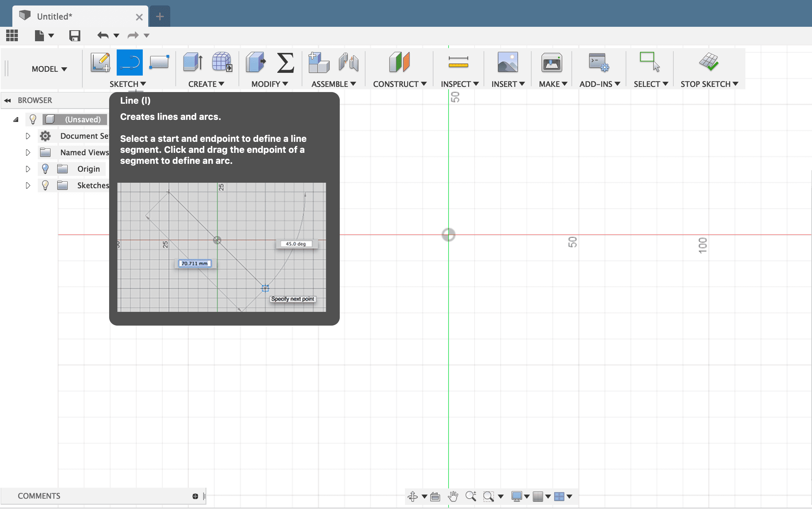The width and height of the screenshot is (812, 509).
Task: Click the Extrude tool icon
Action: (193, 63)
